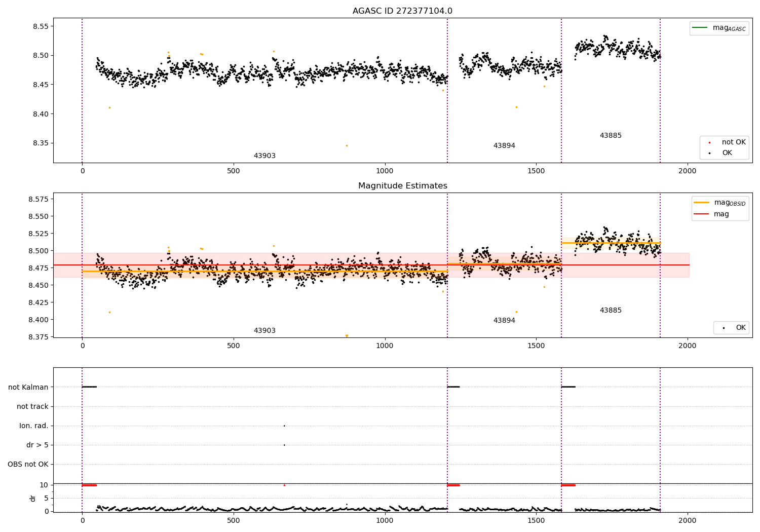Viewport: 760px width, 532px height.
Task: Click the label 43885 in the top plot
Action: pyautogui.click(x=611, y=136)
